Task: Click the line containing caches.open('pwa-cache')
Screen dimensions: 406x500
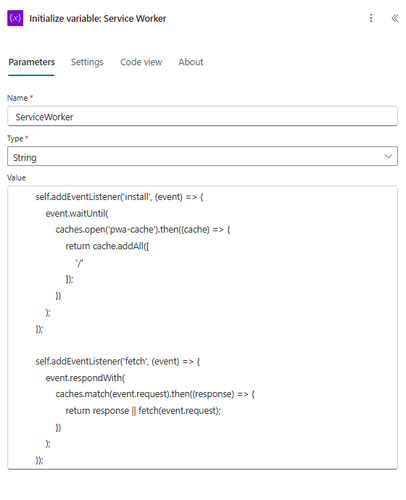Action: point(143,230)
